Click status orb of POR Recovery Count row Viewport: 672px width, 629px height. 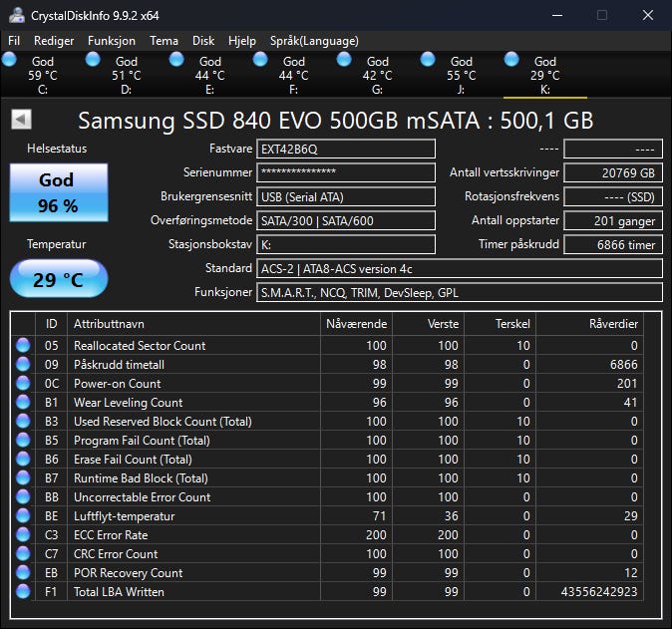23,572
